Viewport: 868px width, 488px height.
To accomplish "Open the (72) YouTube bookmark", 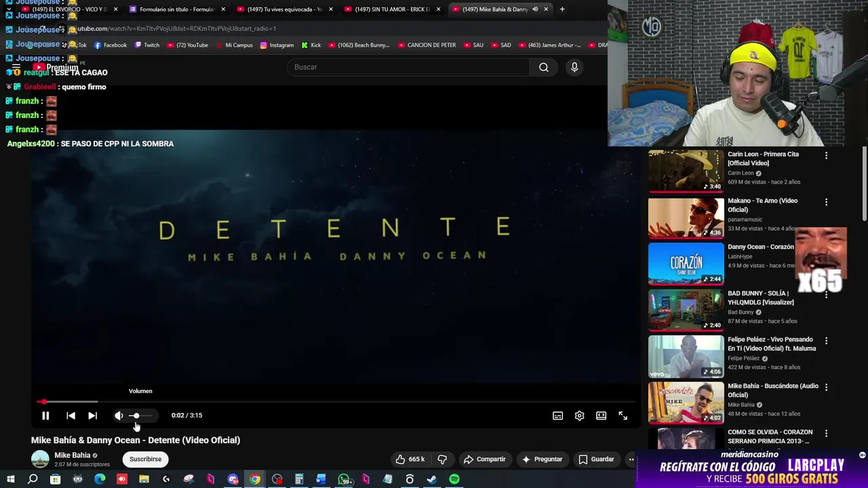I will (187, 45).
